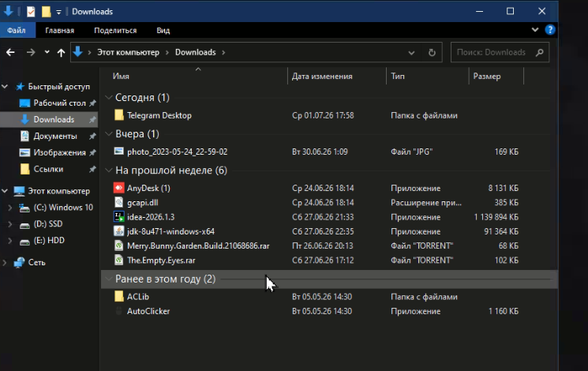Go back with the left arrow icon
Viewport: 588px width, 371px height.
[x=10, y=53]
